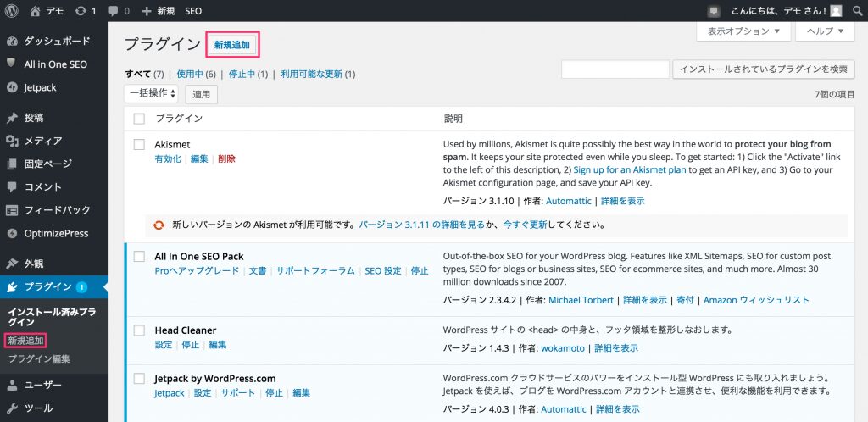The image size is (868, 422).
Task: Click the OptimizePress icon in sidebar
Action: click(12, 233)
